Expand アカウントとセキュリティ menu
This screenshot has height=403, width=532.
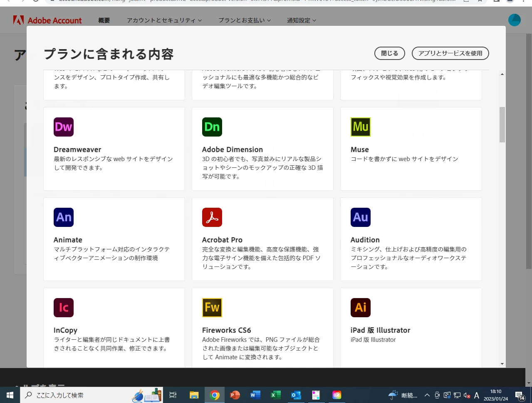click(164, 20)
